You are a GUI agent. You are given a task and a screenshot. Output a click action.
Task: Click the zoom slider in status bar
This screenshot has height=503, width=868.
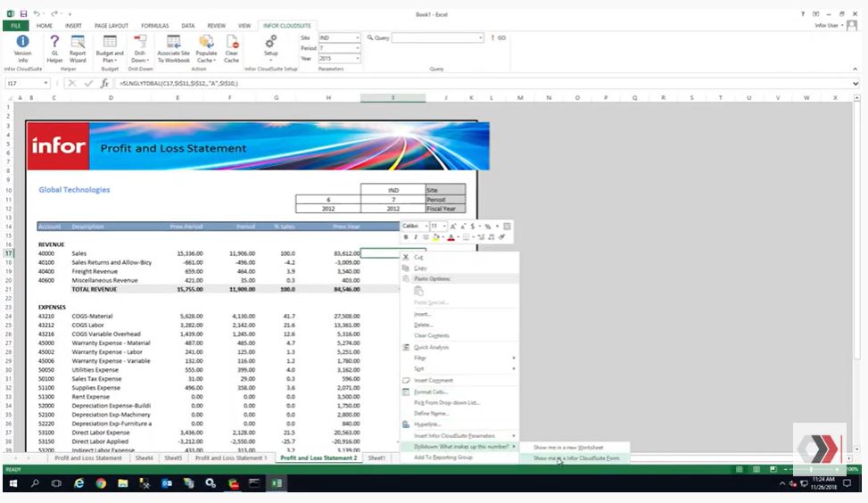coord(811,469)
